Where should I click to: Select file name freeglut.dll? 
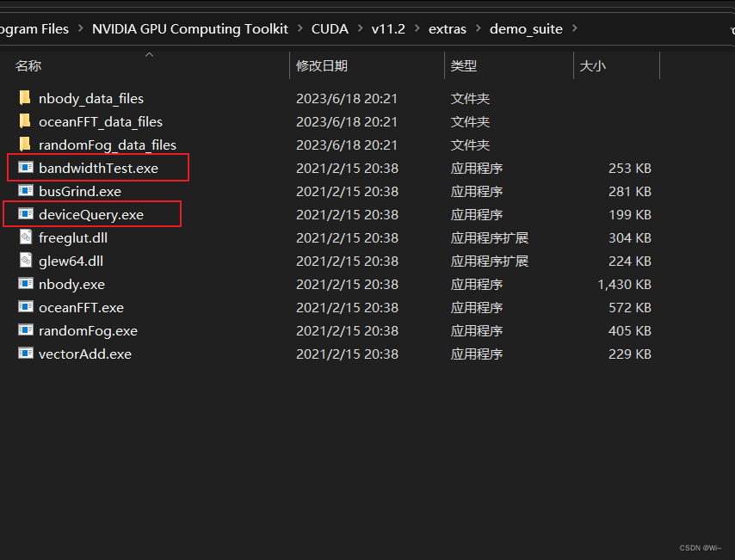coord(73,237)
